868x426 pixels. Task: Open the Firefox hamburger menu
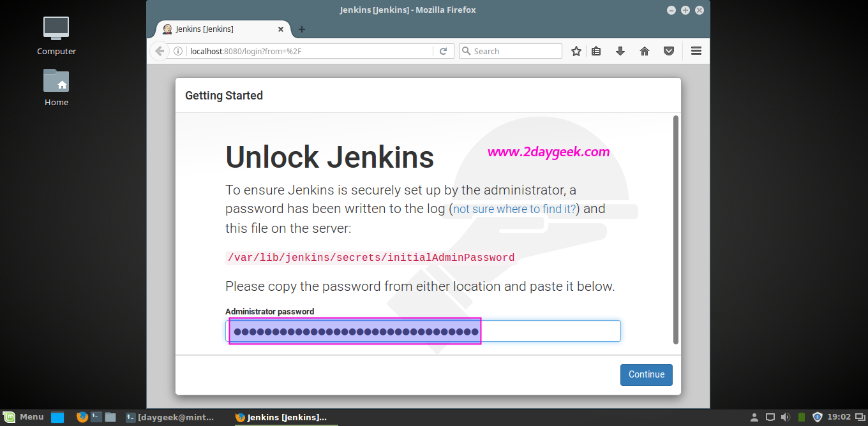click(696, 51)
